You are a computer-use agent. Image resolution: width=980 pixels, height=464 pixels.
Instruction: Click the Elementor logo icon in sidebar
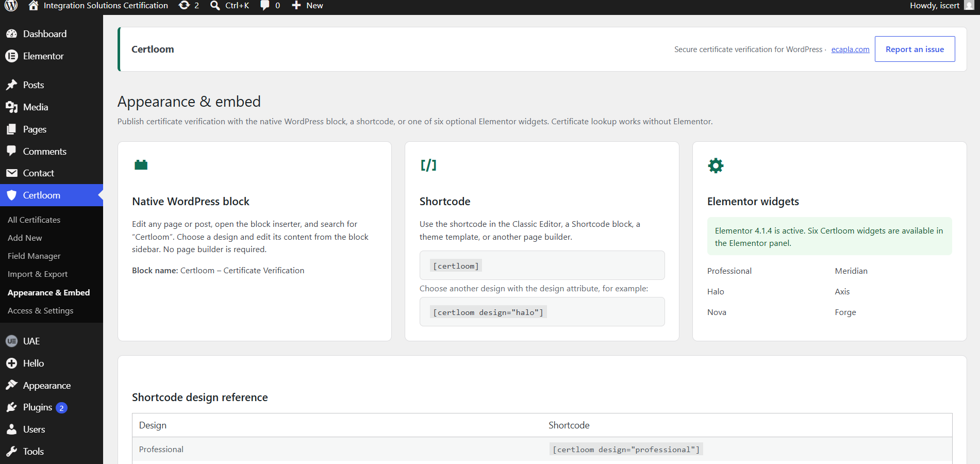12,56
